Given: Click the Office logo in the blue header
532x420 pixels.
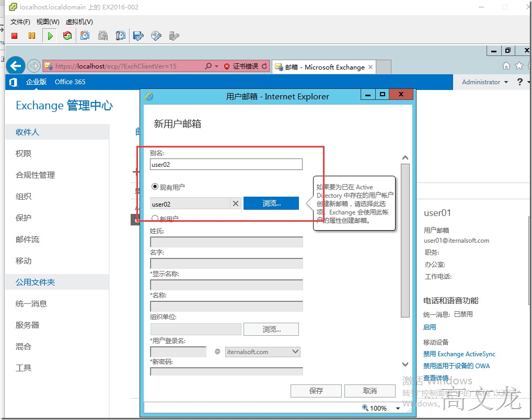Looking at the screenshot, I should tap(13, 82).
